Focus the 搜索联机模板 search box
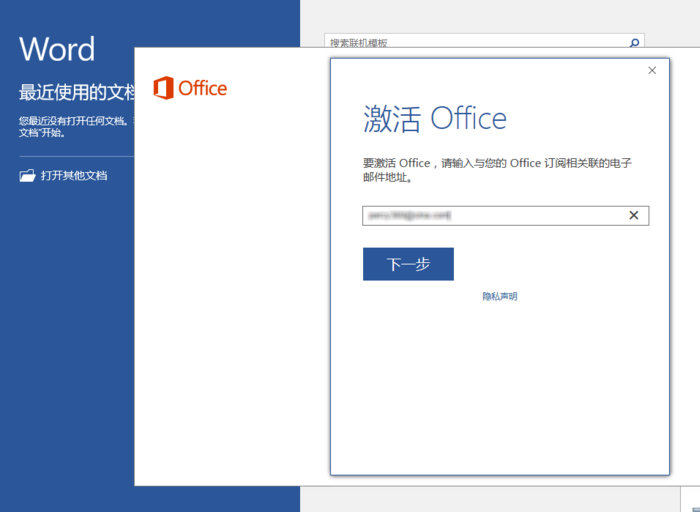700x512 pixels. coord(484,42)
